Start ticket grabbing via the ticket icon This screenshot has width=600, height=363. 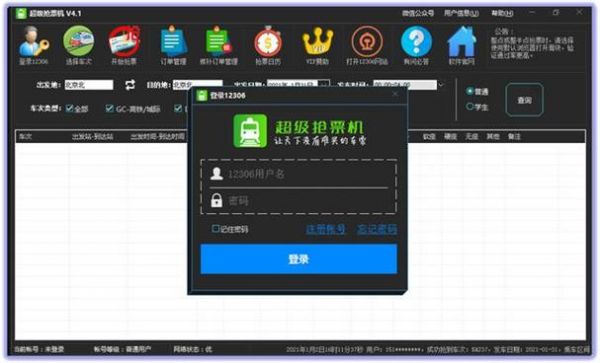(124, 46)
